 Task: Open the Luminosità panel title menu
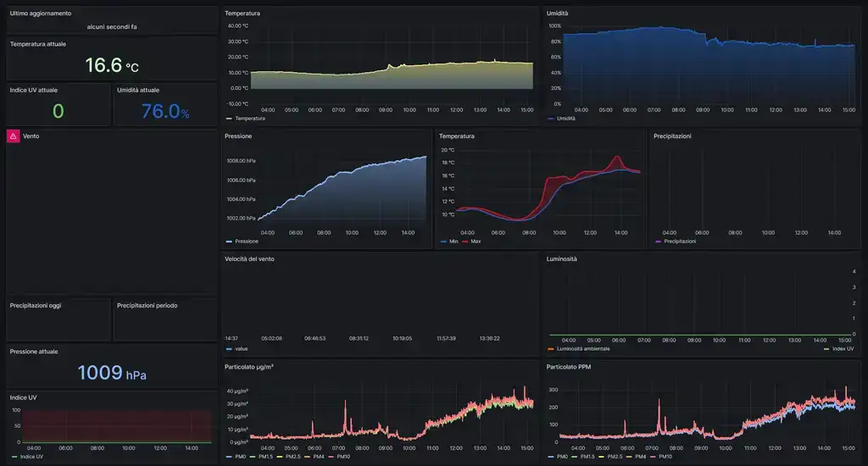tap(561, 258)
